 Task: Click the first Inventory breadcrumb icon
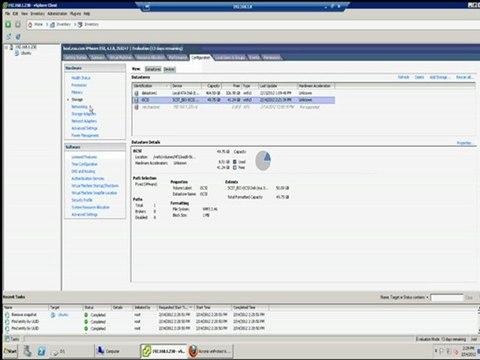point(53,24)
